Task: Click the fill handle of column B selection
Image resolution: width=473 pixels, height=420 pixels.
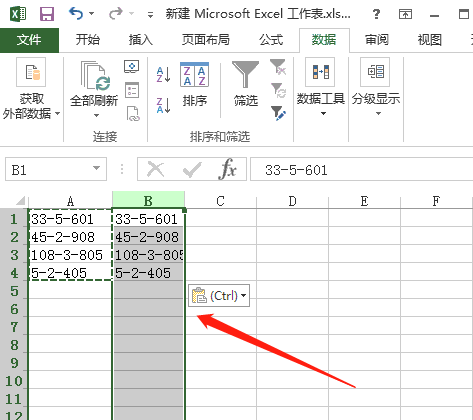Action: [x=185, y=210]
